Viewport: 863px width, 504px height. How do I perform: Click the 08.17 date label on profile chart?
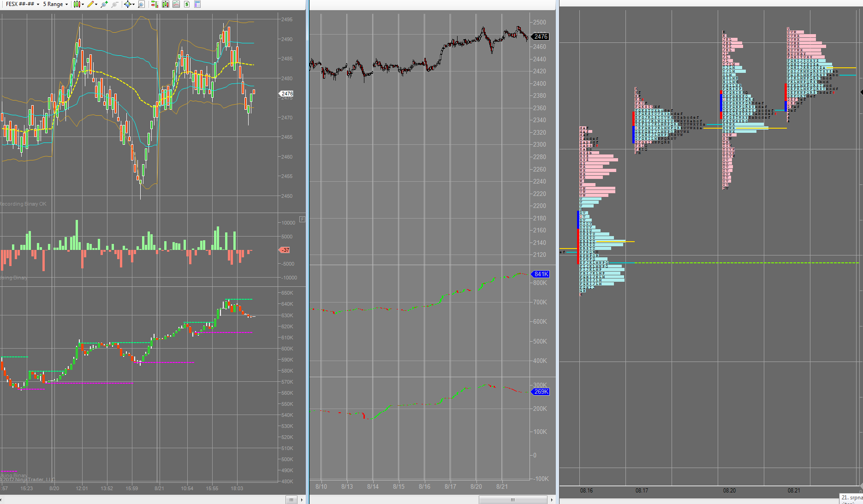pyautogui.click(x=642, y=491)
